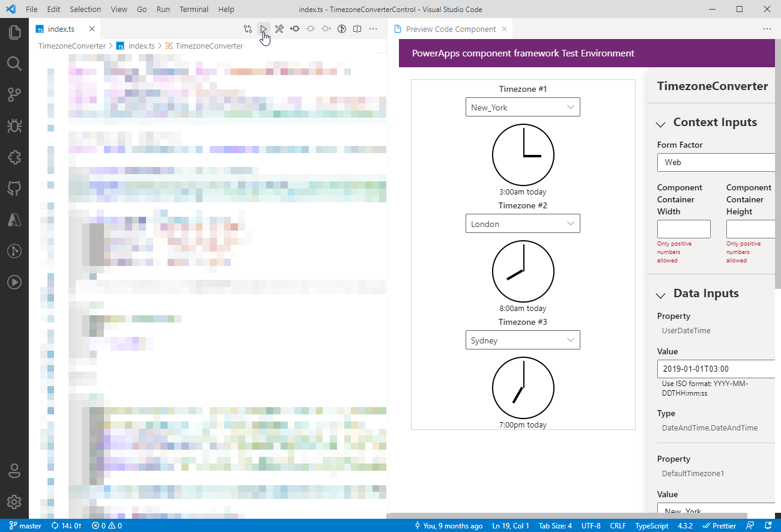Open the Sydney timezone dropdown
Viewport: 781px width, 532px height.
click(522, 340)
